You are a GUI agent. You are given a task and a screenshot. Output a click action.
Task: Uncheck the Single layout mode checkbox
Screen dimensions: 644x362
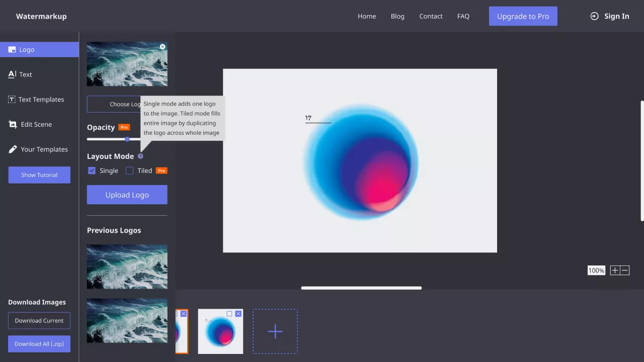pos(92,170)
